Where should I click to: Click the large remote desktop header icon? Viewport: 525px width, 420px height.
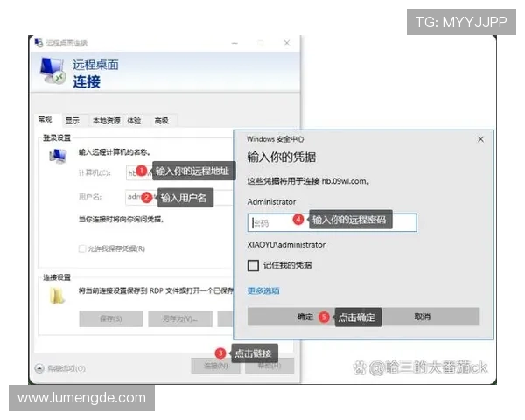pos(52,71)
